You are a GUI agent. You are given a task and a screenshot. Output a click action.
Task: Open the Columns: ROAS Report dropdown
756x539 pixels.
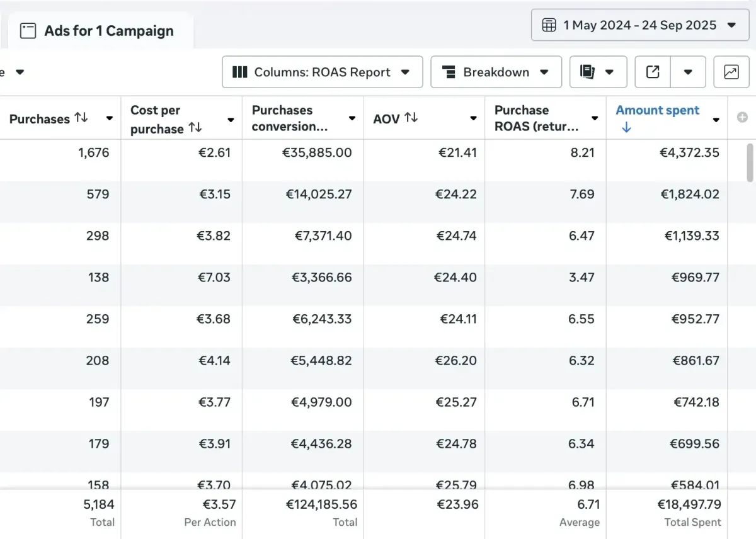322,72
